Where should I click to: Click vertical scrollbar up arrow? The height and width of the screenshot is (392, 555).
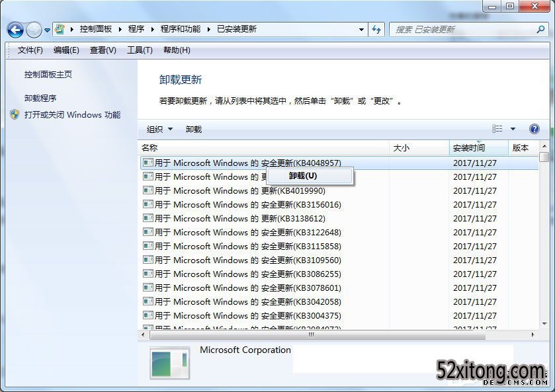[544, 146]
